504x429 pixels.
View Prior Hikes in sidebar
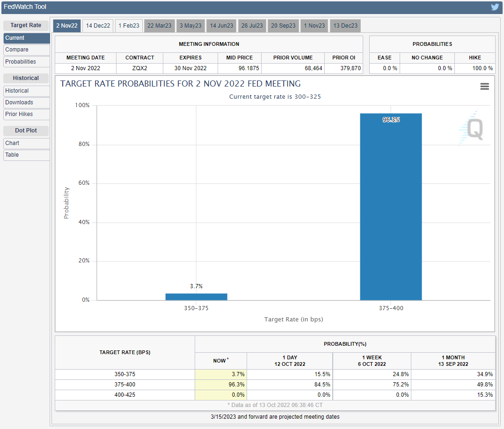(x=26, y=114)
